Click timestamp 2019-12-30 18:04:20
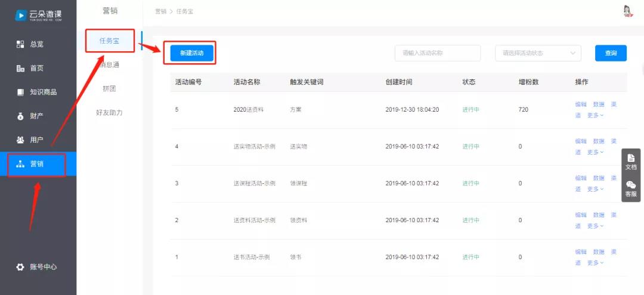The width and height of the screenshot is (644, 295). pos(413,110)
